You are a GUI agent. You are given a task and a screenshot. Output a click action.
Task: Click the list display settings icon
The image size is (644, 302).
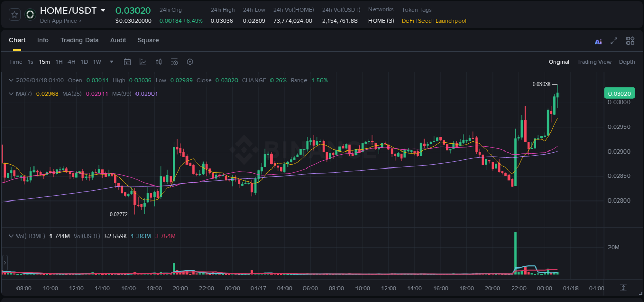pos(174,62)
